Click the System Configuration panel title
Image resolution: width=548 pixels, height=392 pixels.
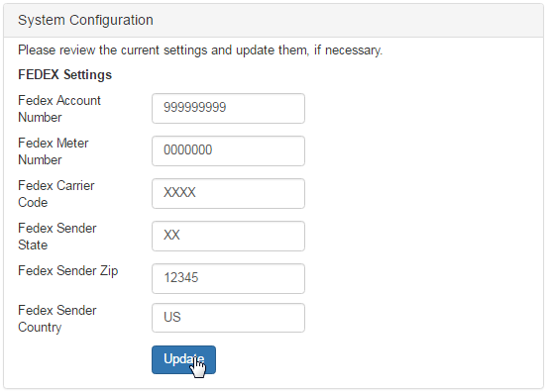(85, 20)
